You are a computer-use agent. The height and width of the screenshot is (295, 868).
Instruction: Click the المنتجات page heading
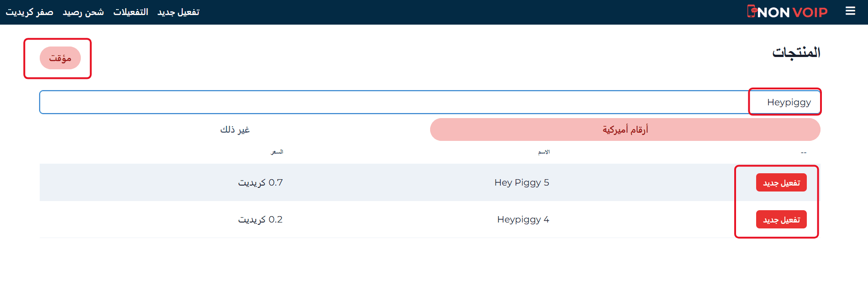pyautogui.click(x=796, y=52)
